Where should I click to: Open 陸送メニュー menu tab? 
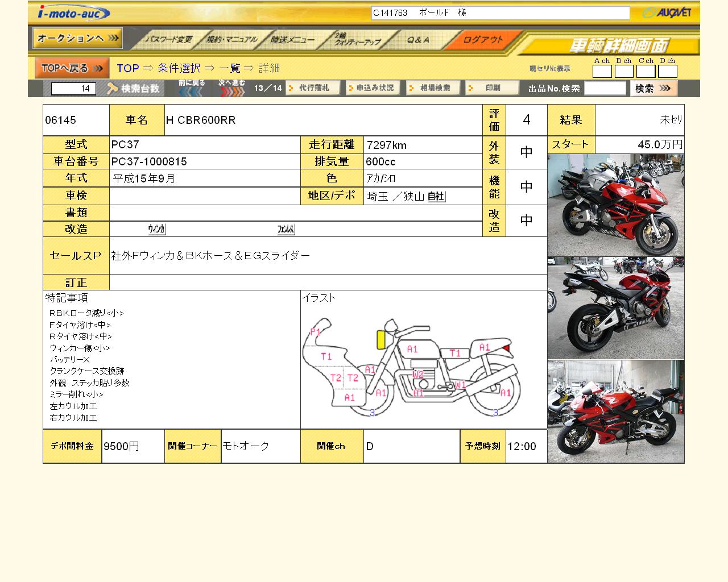[x=292, y=40]
